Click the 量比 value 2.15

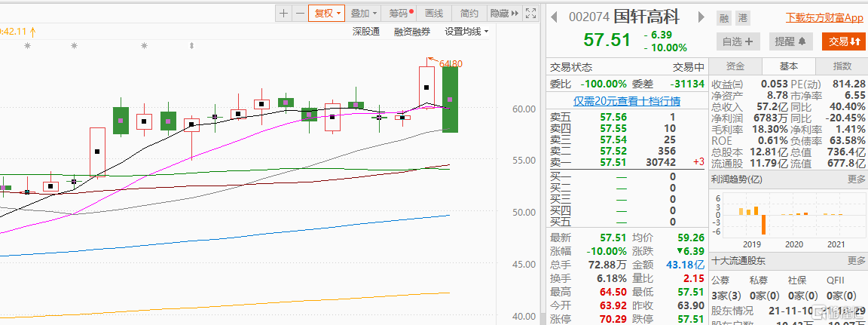click(694, 278)
